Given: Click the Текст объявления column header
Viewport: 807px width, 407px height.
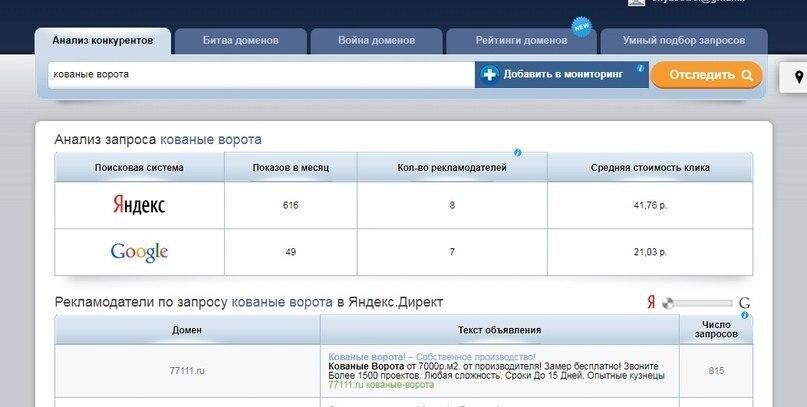Looking at the screenshot, I should (x=499, y=330).
